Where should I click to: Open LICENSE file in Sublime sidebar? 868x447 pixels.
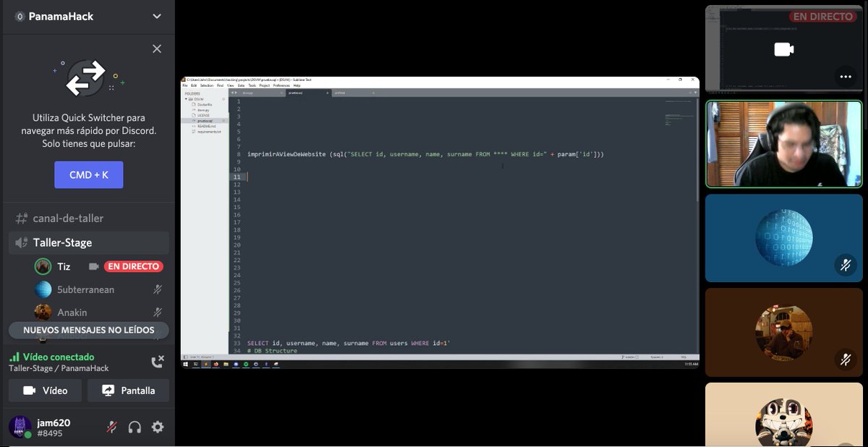click(x=203, y=116)
